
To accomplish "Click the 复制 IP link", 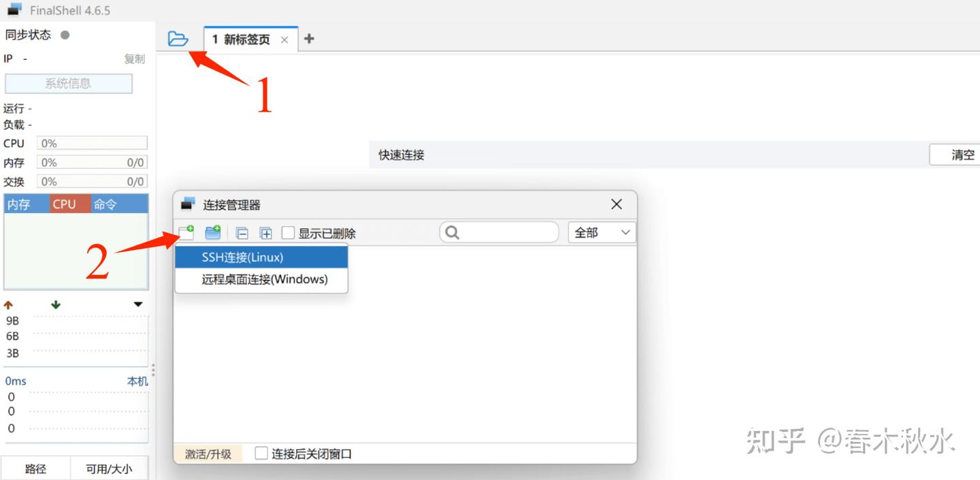I will [x=134, y=59].
